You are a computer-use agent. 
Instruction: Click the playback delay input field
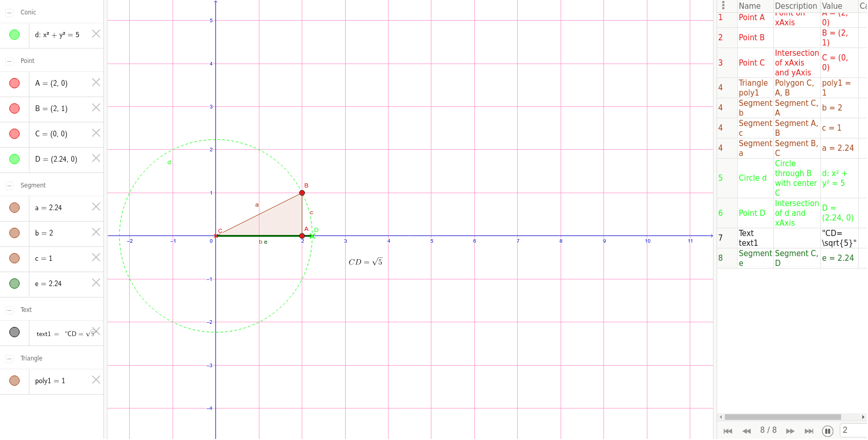[854, 430]
